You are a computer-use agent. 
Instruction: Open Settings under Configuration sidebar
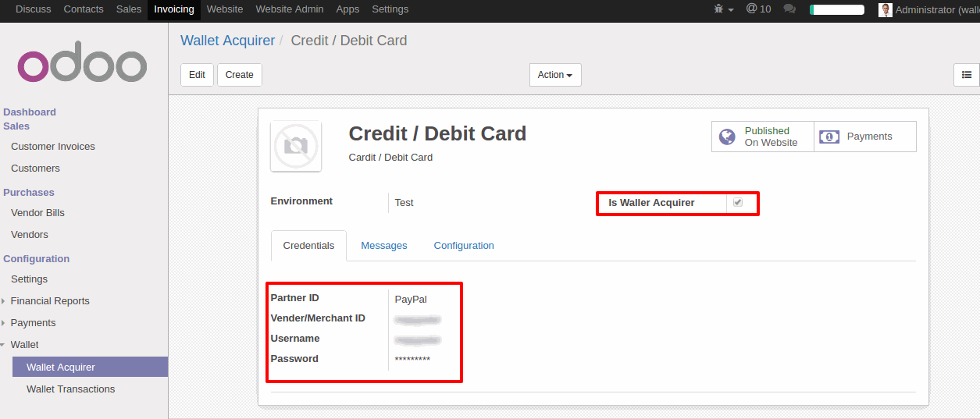pyautogui.click(x=29, y=279)
